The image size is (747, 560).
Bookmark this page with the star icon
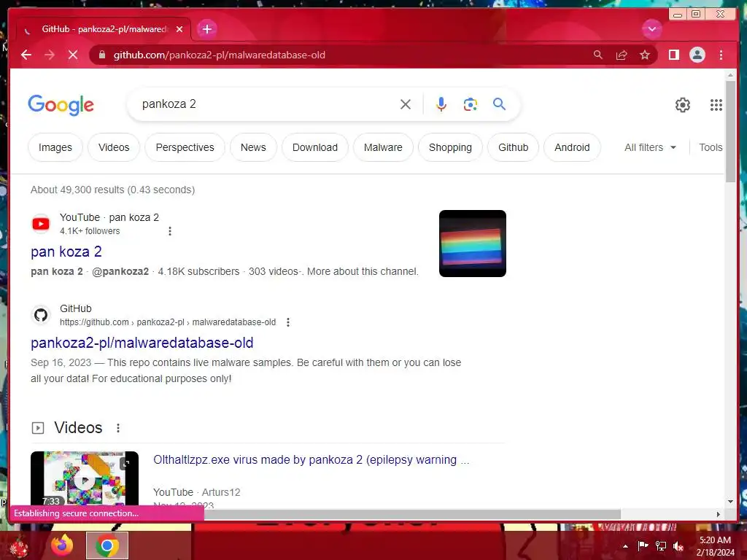pos(645,55)
